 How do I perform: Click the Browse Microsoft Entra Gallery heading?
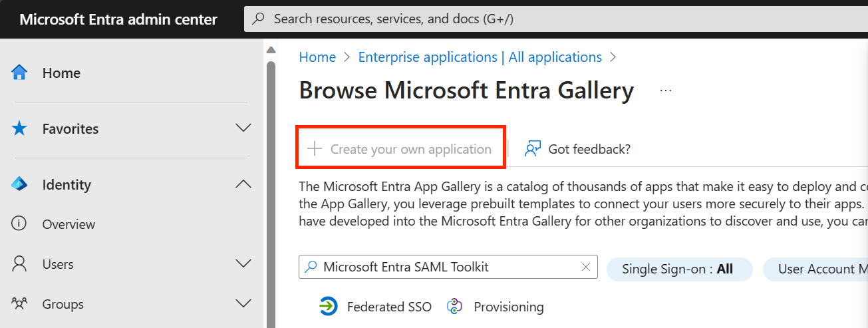tap(466, 90)
